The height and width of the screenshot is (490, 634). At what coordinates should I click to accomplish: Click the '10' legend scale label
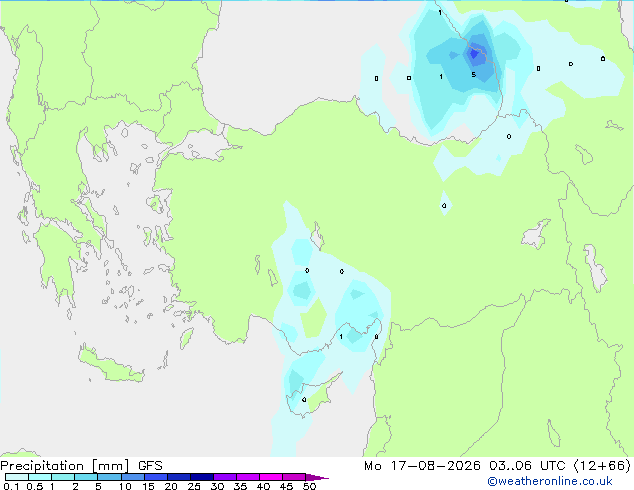(x=125, y=486)
